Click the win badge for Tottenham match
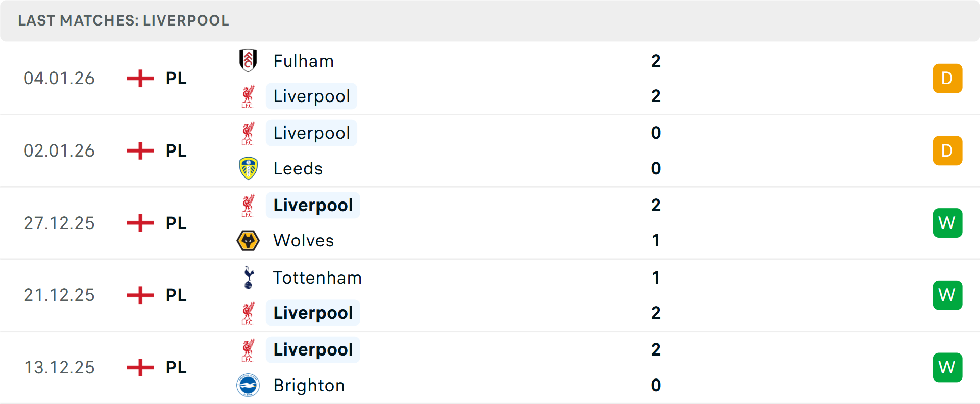The height and width of the screenshot is (404, 980). (947, 295)
